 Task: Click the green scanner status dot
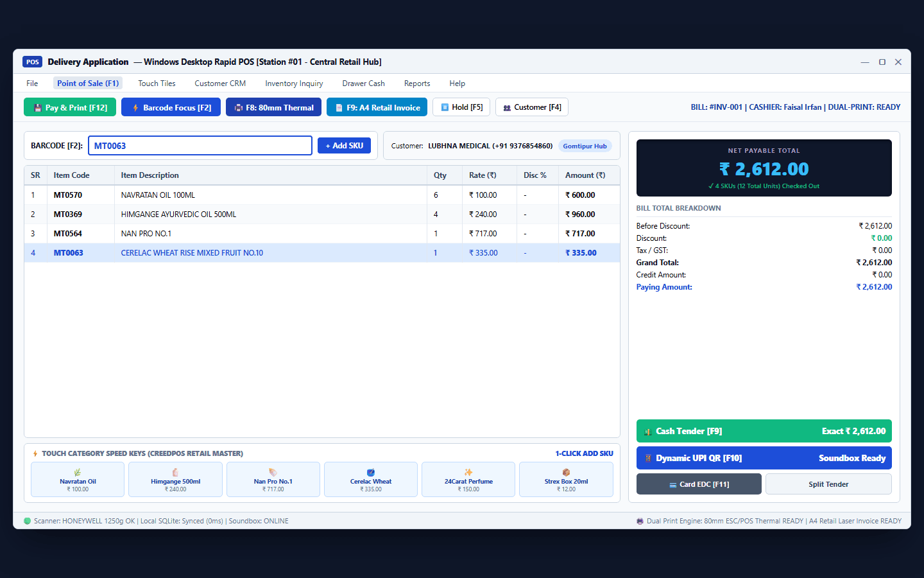27,521
